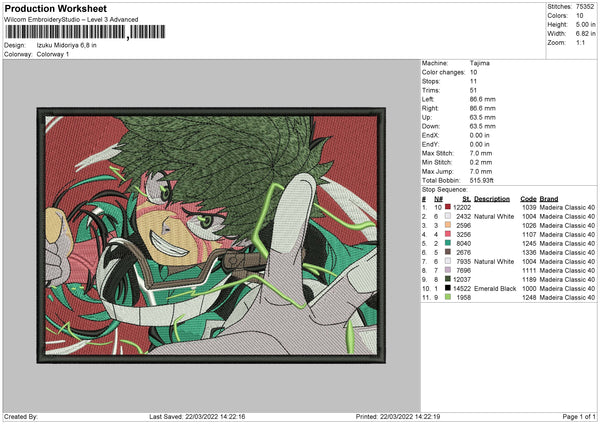Viewport: 600px width, 424px height.
Task: Click the "Code" column header
Action: [528, 199]
